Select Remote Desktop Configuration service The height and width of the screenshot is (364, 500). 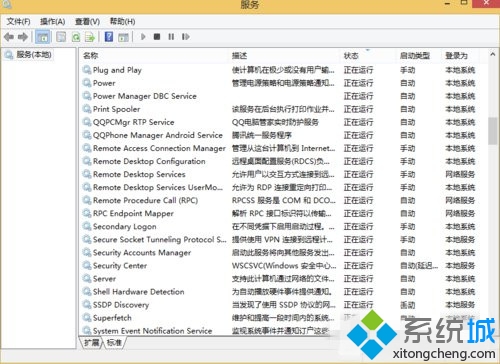click(149, 161)
